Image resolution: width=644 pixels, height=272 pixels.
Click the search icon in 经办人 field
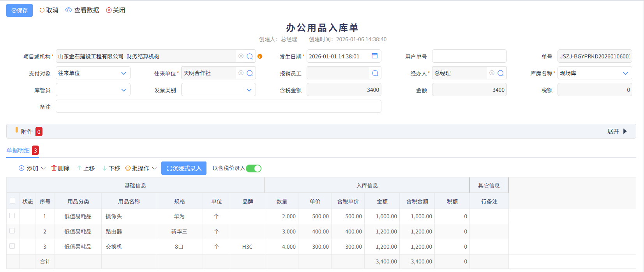click(x=501, y=73)
